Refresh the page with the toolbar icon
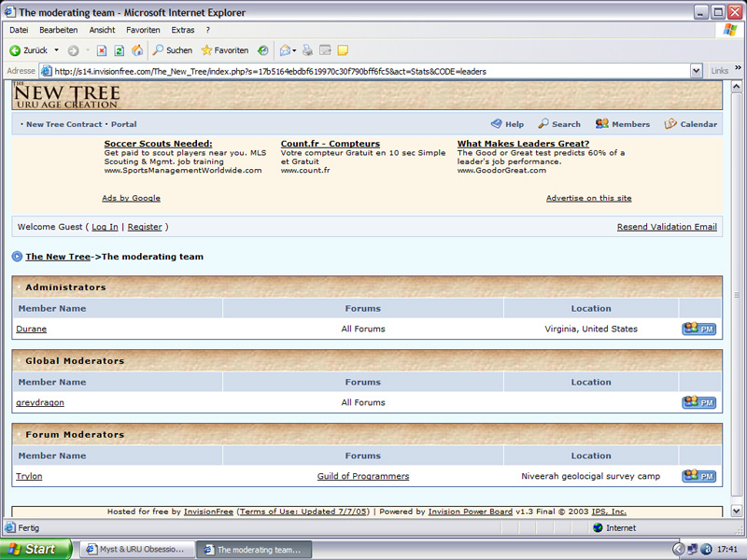This screenshot has height=560, width=747. (120, 50)
